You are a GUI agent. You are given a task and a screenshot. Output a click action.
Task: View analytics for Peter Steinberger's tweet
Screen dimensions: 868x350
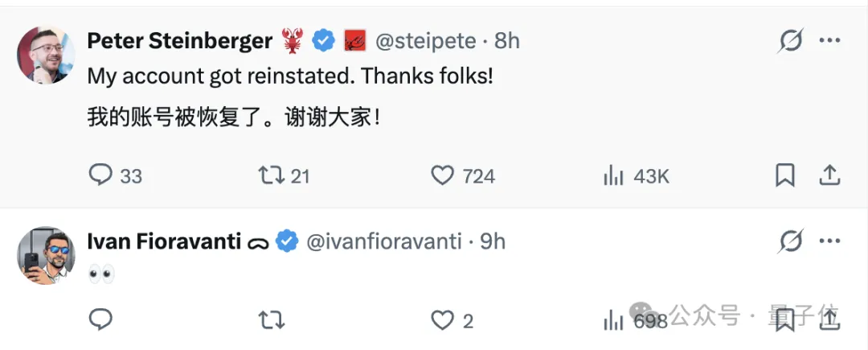pos(614,175)
